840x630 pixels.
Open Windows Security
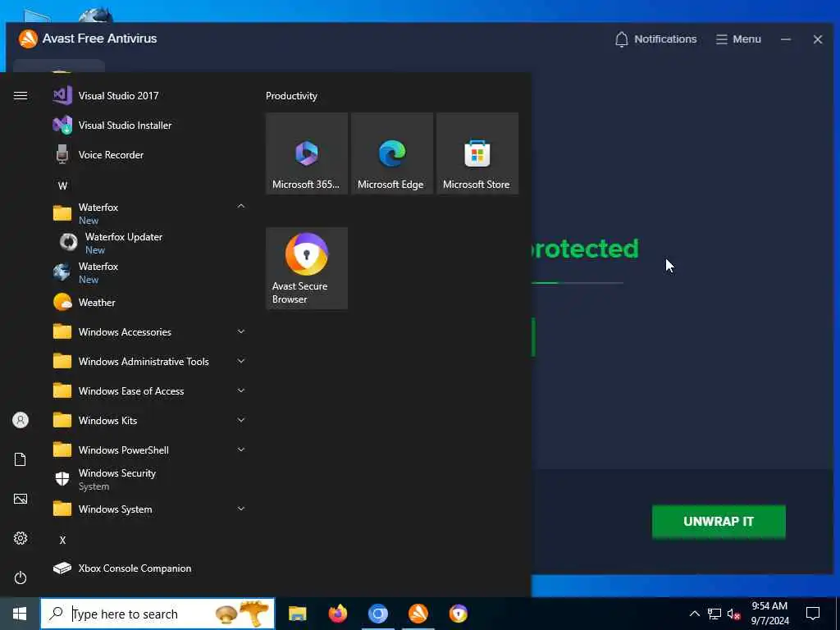148,479
